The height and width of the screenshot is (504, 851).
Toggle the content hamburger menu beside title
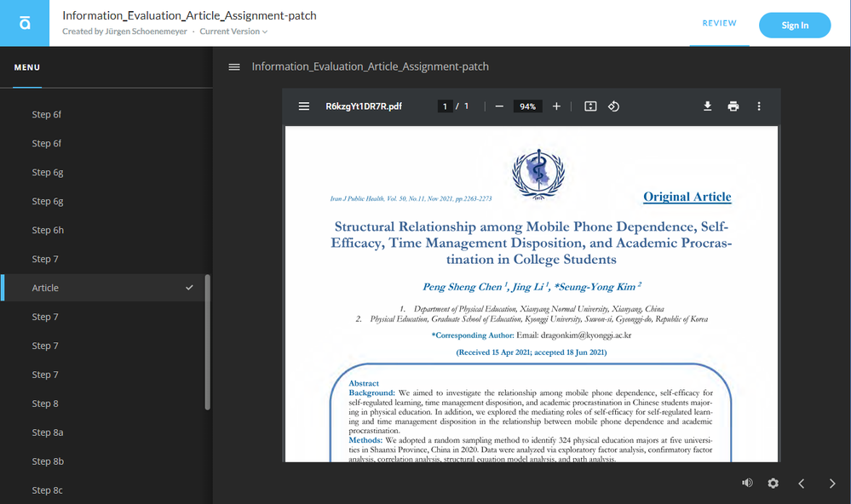point(234,67)
